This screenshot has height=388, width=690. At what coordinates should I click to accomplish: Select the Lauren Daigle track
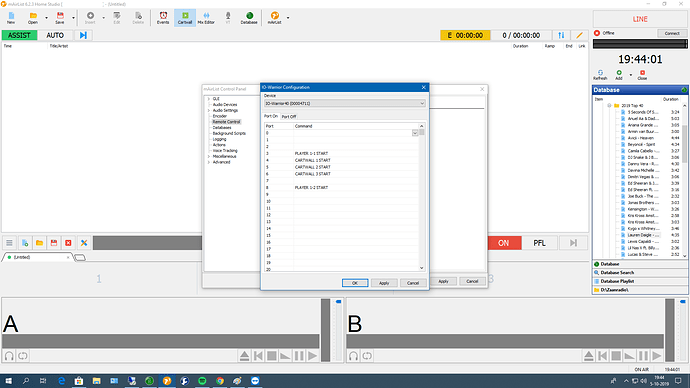(x=642, y=235)
